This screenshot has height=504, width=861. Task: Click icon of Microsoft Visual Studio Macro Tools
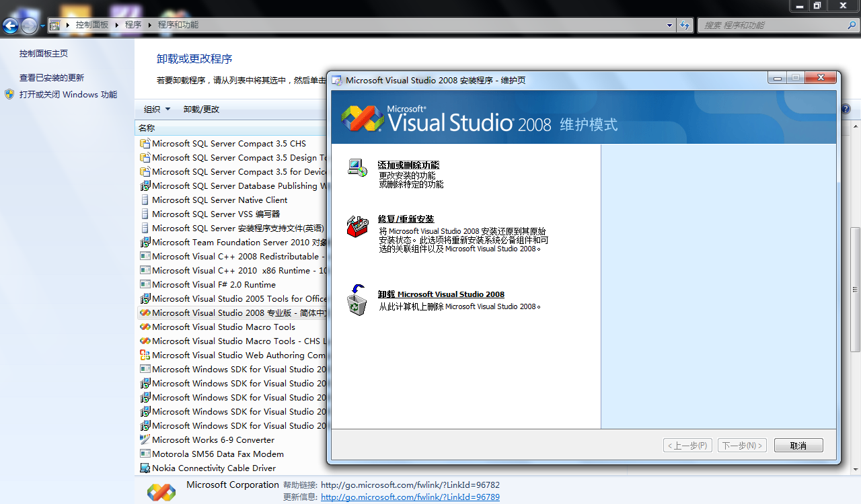point(145,327)
